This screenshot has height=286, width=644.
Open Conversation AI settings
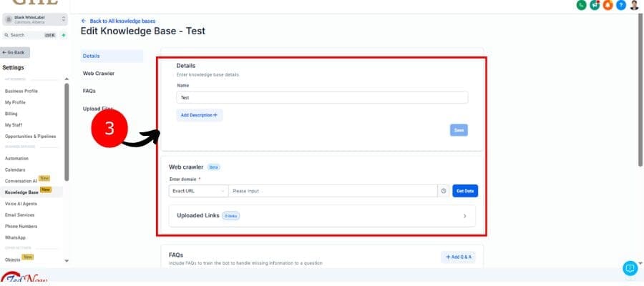[21, 181]
